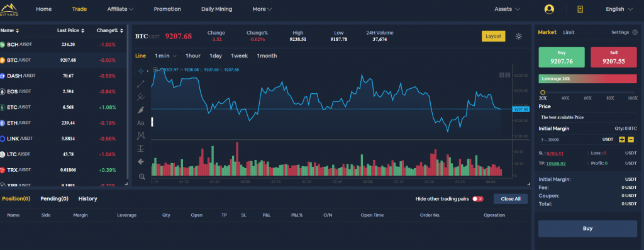This screenshot has height=250, width=644.
Task: Click the back arrow chart tool
Action: click(x=141, y=162)
